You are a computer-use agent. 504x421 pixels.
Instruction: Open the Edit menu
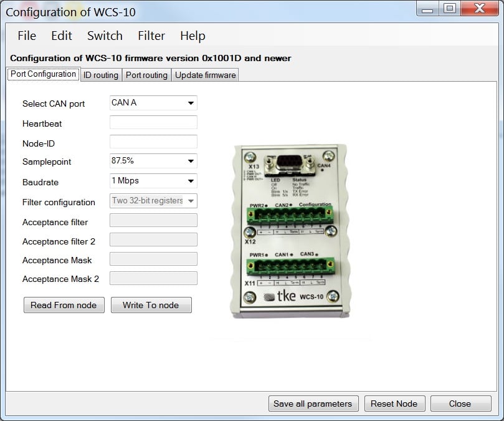tap(62, 36)
